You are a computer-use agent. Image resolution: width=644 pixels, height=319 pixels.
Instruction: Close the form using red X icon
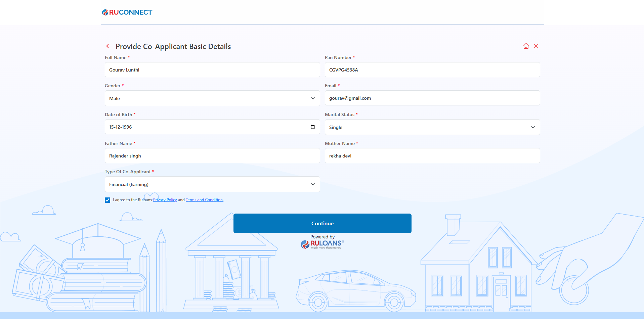(x=536, y=46)
